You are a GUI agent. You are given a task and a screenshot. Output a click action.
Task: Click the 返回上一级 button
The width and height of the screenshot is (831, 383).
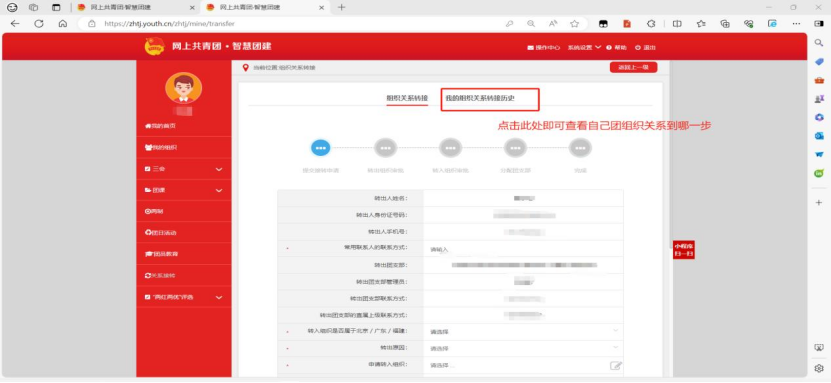click(x=633, y=67)
